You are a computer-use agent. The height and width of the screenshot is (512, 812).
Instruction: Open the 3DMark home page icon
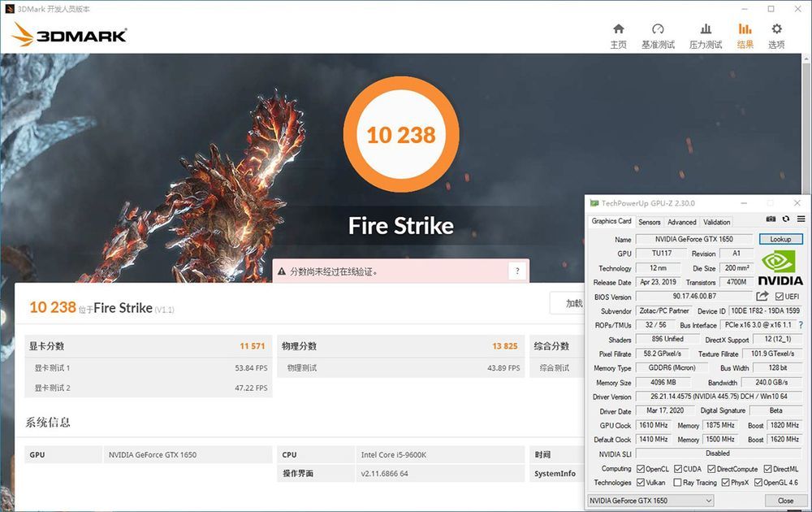(618, 29)
